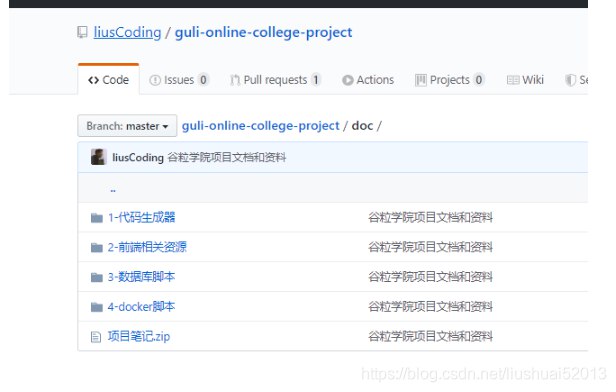This screenshot has width=616, height=392.
Task: Click the Actions play icon
Action: coord(348,80)
